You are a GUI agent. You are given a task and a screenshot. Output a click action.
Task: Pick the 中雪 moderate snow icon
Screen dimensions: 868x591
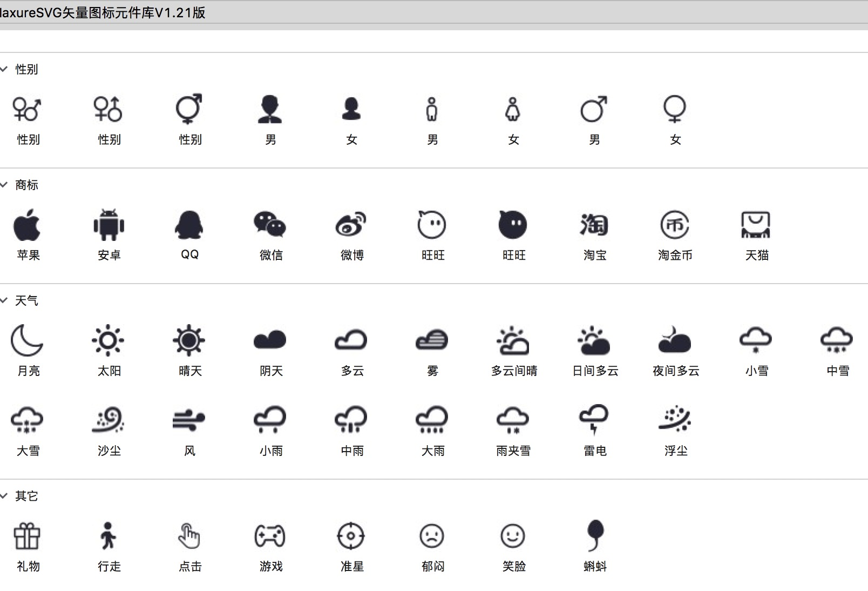837,340
